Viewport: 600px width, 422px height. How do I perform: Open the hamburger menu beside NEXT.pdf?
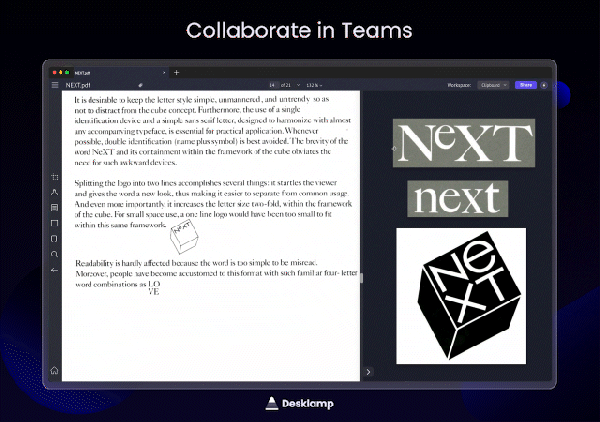(55, 85)
